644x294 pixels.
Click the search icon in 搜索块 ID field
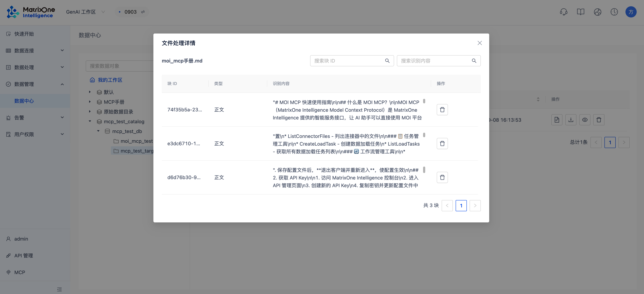[387, 61]
